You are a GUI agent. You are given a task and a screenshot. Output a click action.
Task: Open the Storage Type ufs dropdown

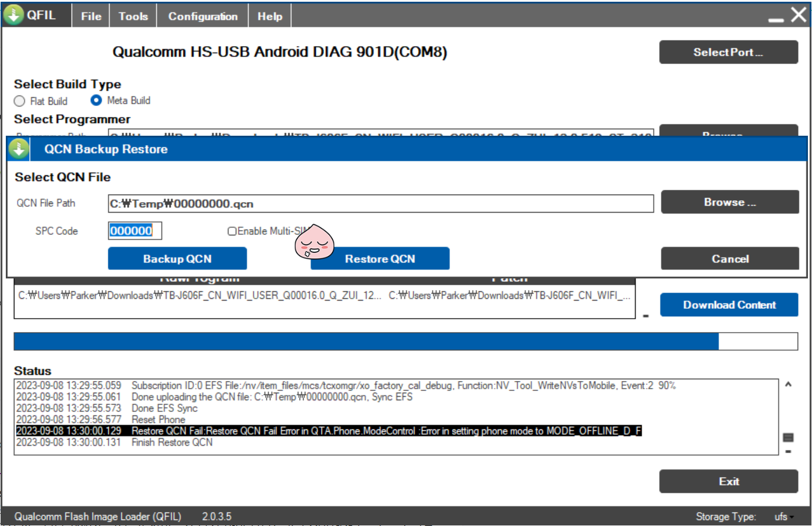pyautogui.click(x=785, y=517)
